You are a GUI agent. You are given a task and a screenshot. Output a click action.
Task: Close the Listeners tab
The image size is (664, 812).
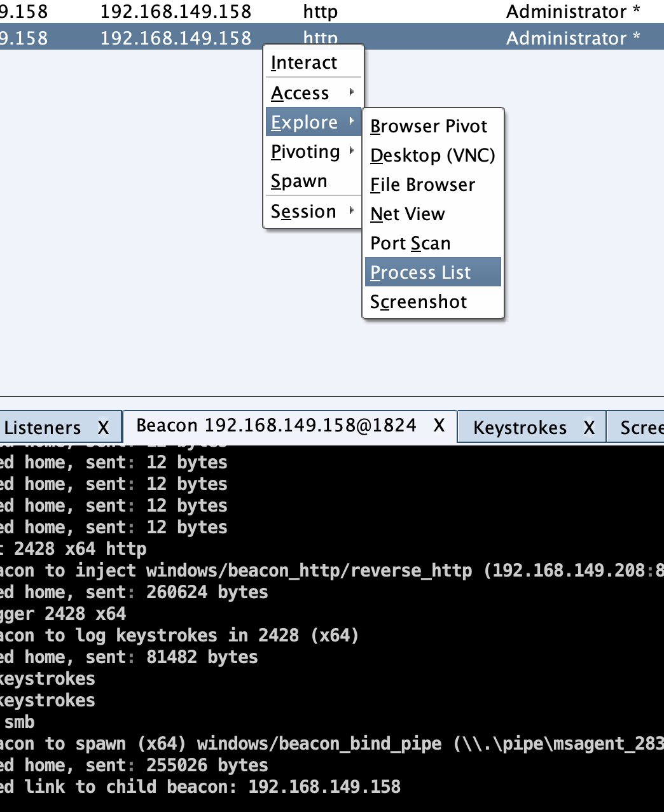coord(103,428)
